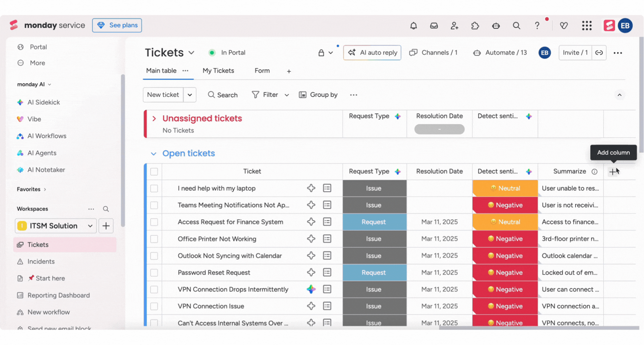Add a new column with plus icon

click(612, 172)
